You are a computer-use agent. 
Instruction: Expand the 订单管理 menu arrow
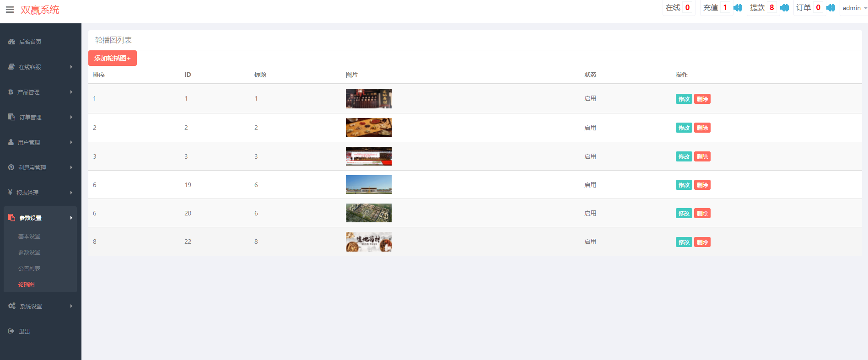click(x=71, y=117)
